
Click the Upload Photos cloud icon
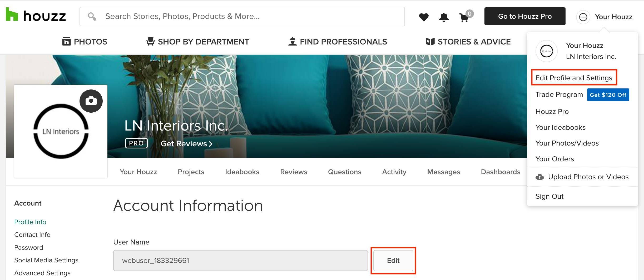click(540, 177)
